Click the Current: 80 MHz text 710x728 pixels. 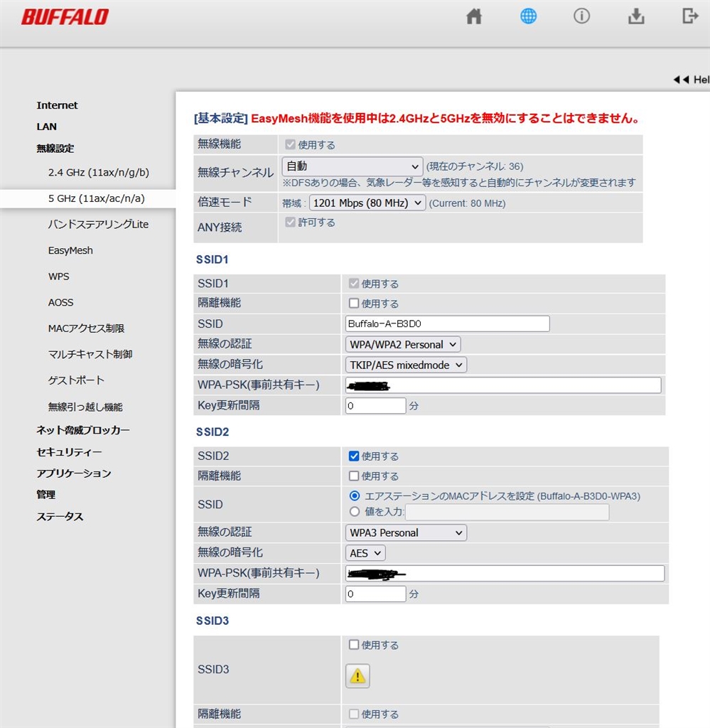(468, 203)
